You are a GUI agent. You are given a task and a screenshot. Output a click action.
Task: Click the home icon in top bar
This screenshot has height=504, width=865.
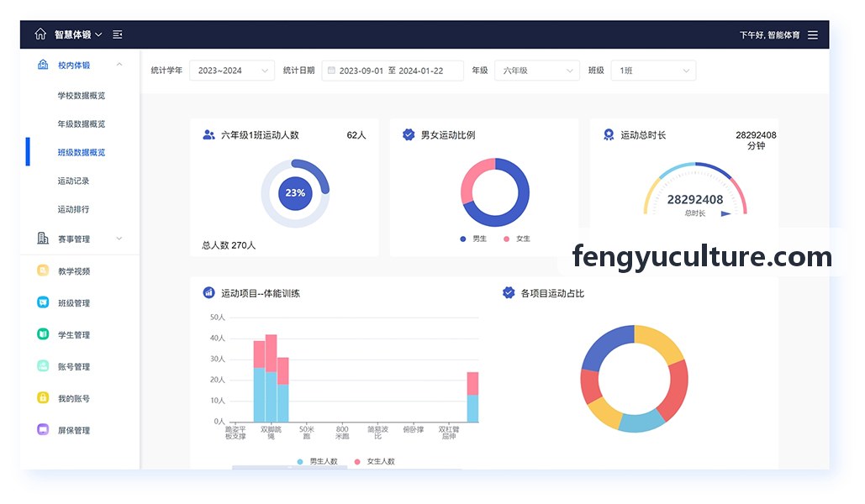(40, 34)
